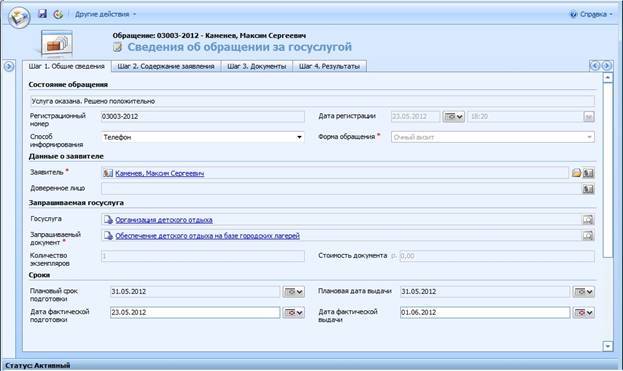Click the Сведения об обращении за госуслугой heading
This screenshot has height=371, width=623.
pyautogui.click(x=239, y=47)
